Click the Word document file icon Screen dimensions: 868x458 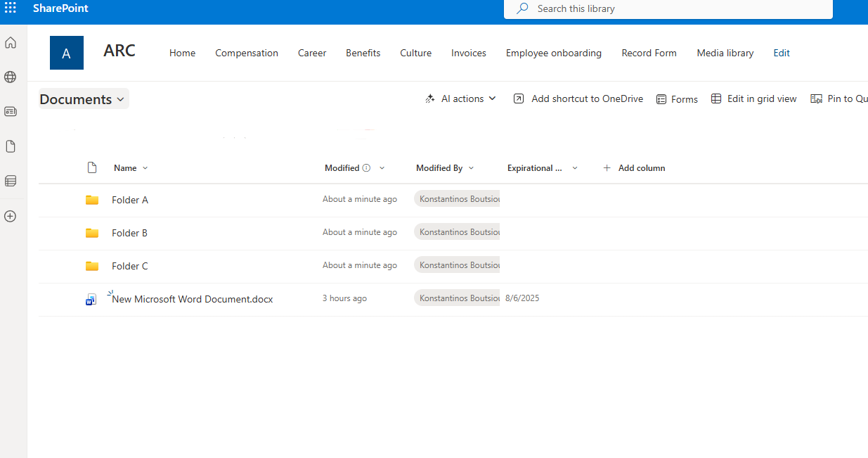pyautogui.click(x=91, y=299)
